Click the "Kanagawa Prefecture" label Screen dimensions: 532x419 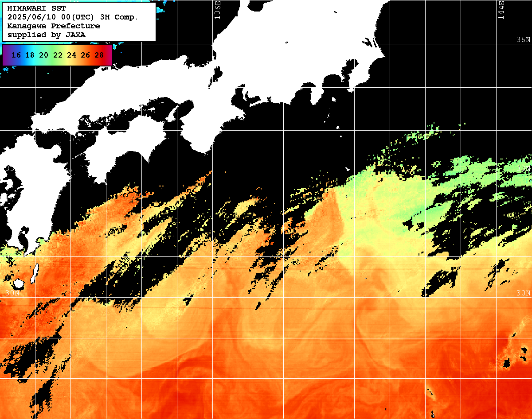coord(53,26)
